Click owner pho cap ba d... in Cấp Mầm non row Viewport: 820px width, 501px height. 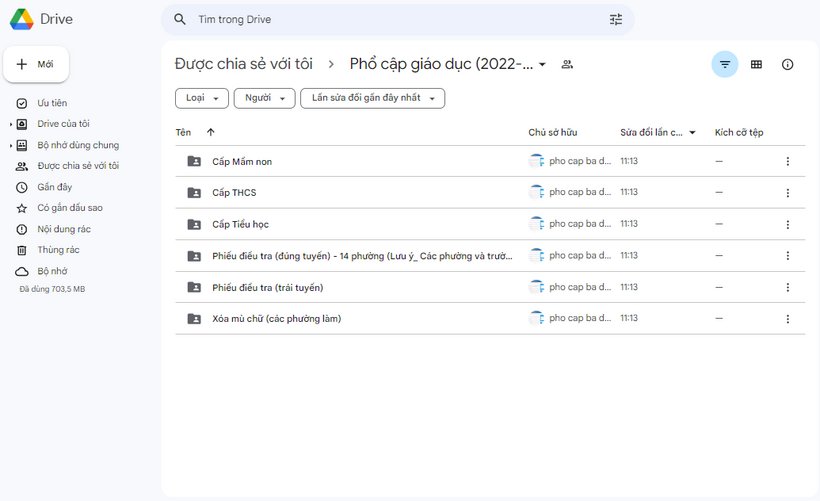(x=580, y=161)
